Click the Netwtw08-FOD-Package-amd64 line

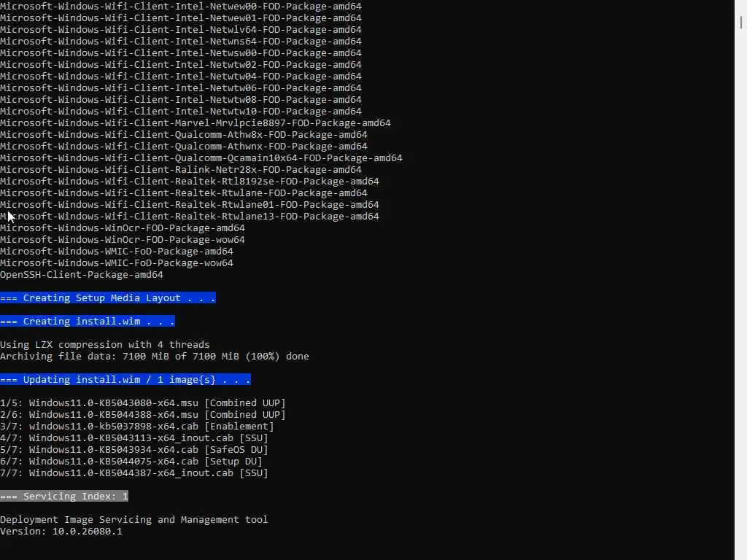tap(181, 99)
